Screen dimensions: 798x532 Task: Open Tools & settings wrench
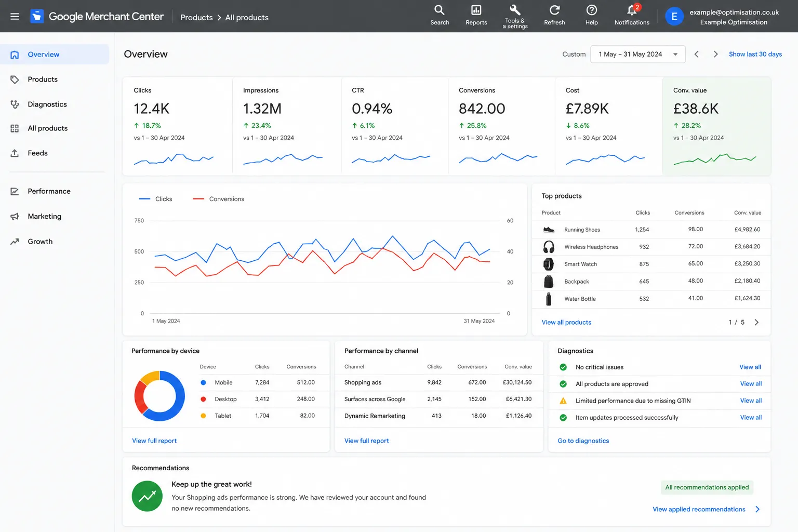click(x=515, y=16)
